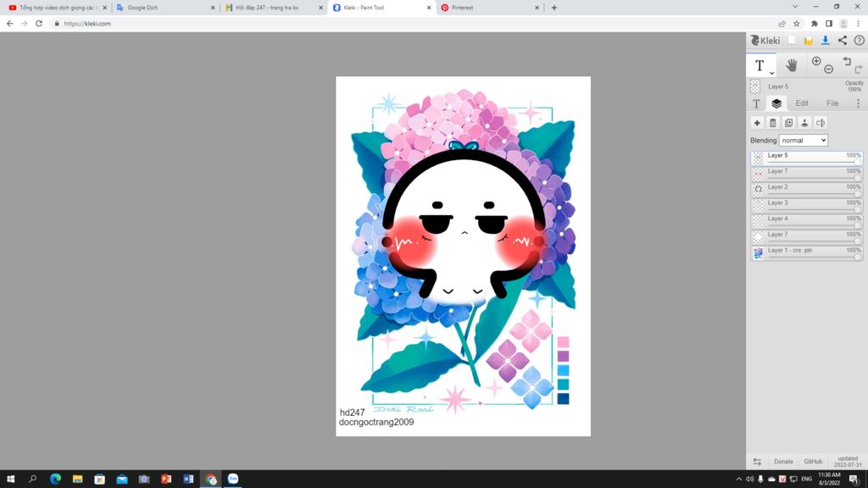Duplicate the current layer
Screen dimensions: 868x488
pos(789,123)
